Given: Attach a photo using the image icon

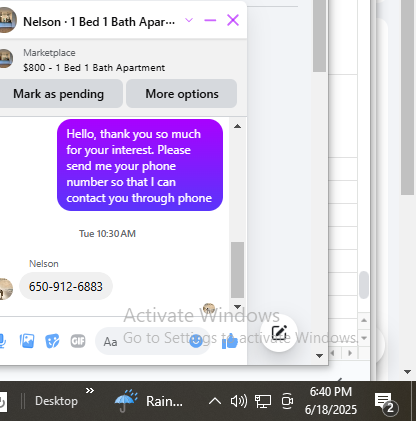Looking at the screenshot, I should [27, 341].
